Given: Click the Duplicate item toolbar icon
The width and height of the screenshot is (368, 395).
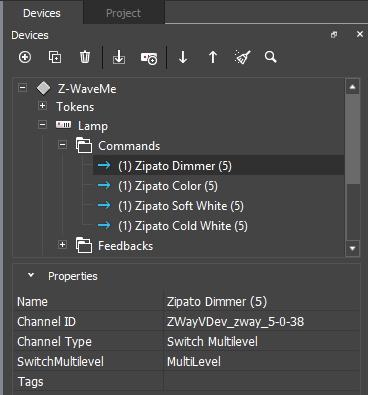Looking at the screenshot, I should pyautogui.click(x=55, y=57).
